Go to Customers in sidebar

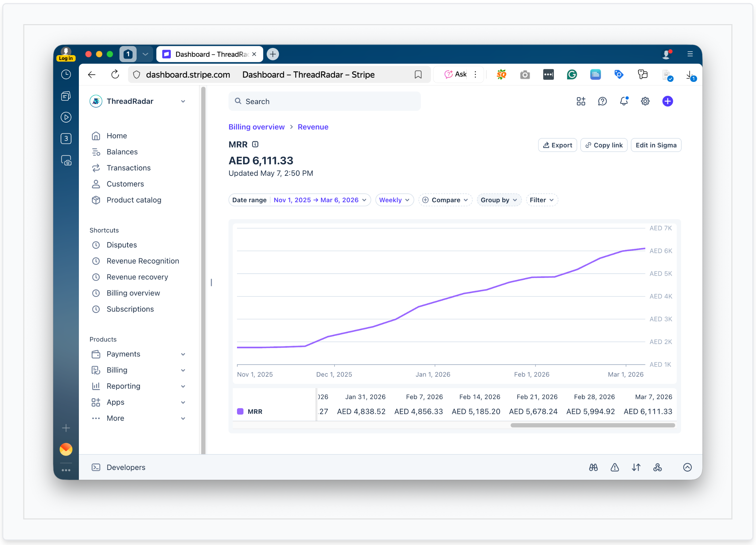(x=125, y=184)
